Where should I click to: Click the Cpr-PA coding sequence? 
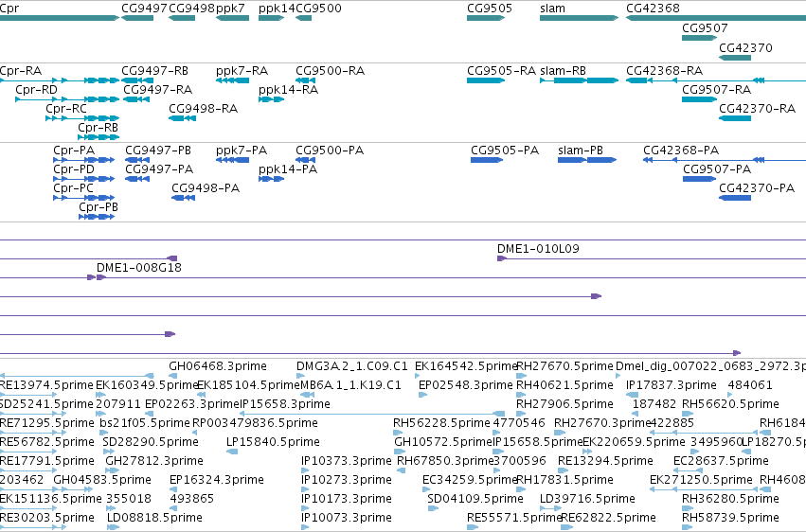coord(83,160)
